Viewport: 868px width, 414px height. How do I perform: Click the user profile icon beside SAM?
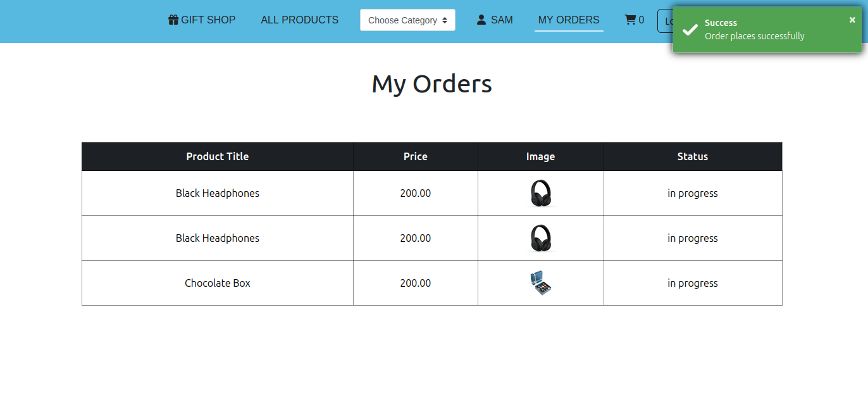[x=481, y=20]
